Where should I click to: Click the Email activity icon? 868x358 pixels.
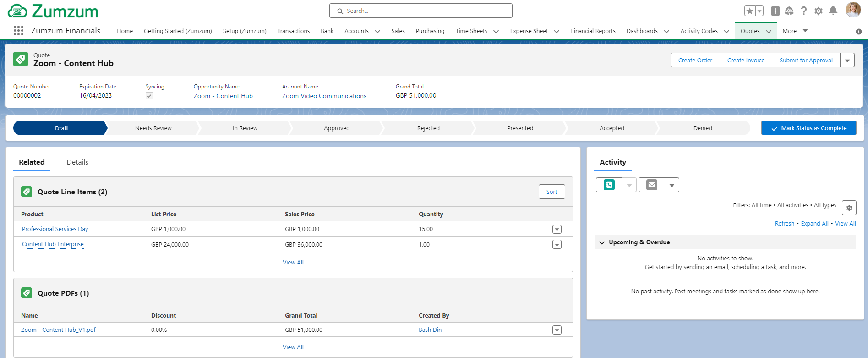[x=652, y=185]
